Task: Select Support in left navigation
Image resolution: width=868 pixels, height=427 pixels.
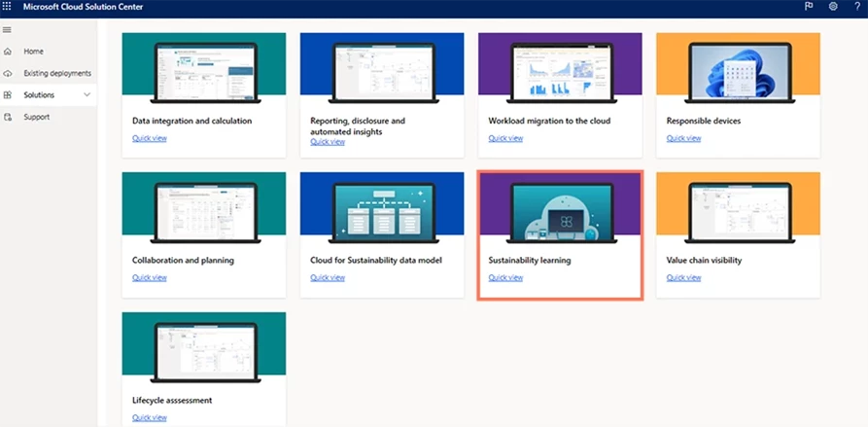Action: pyautogui.click(x=36, y=117)
